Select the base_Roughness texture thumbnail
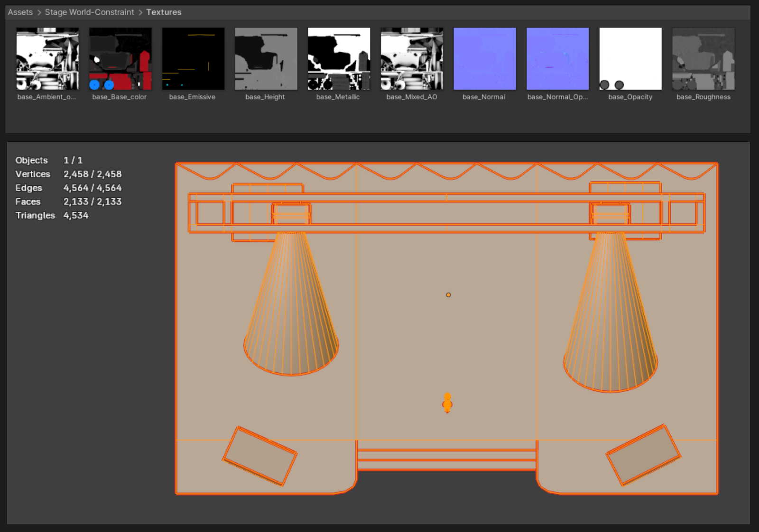This screenshot has height=532, width=759. (703, 59)
